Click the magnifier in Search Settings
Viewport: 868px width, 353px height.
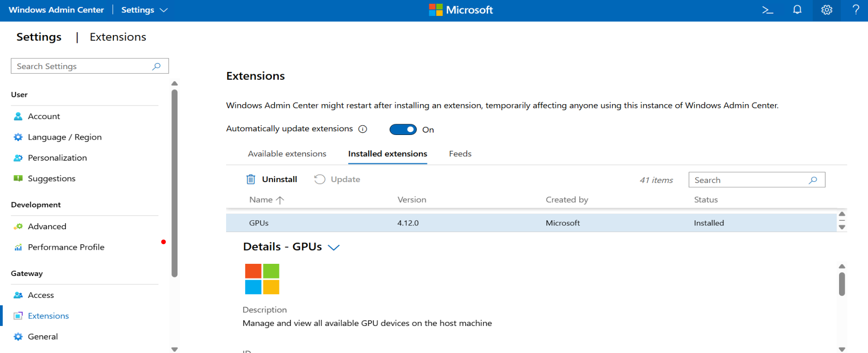(157, 66)
